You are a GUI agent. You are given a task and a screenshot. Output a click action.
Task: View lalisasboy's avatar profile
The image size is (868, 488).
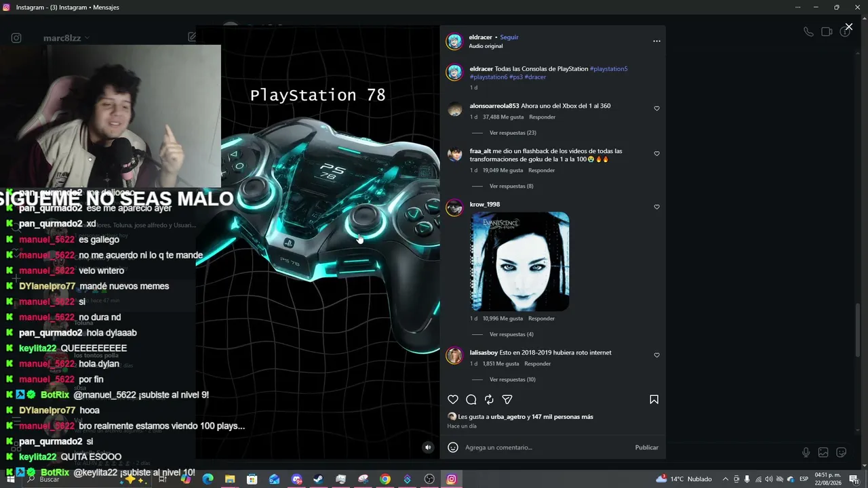pyautogui.click(x=454, y=356)
